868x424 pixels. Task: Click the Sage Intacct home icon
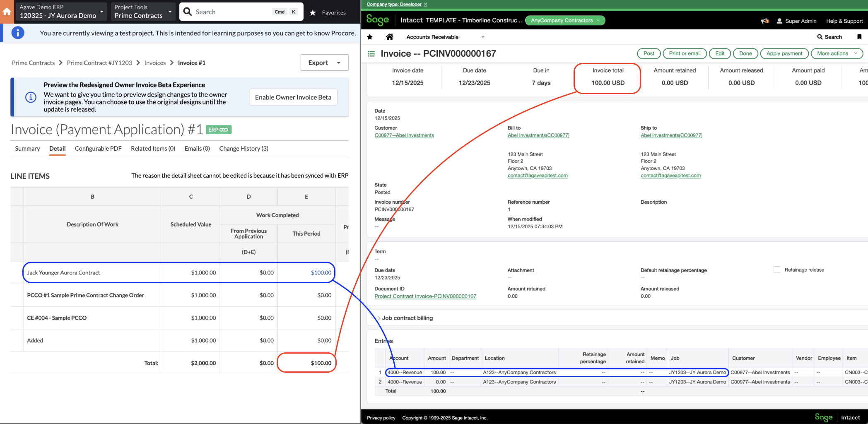click(x=389, y=37)
